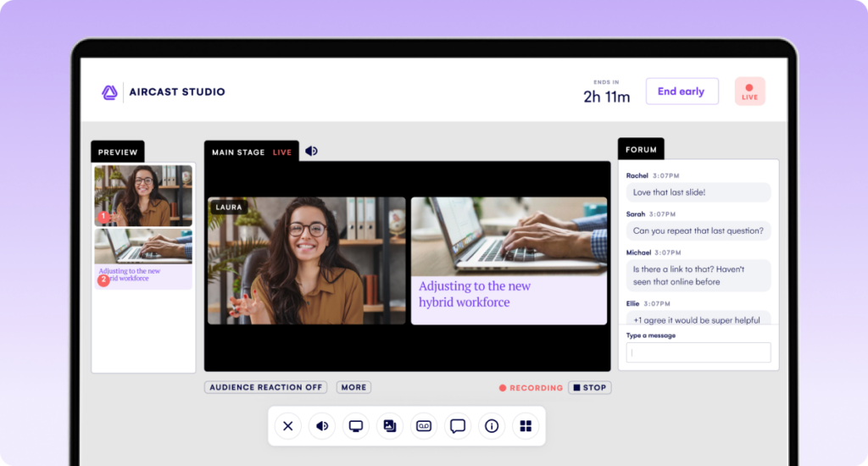Click the End early button

682,92
